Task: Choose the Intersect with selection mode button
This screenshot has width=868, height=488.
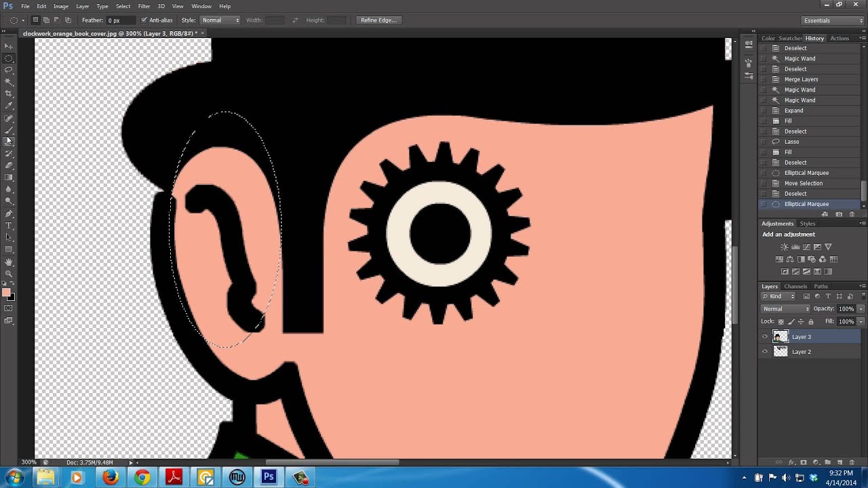Action: [68, 20]
